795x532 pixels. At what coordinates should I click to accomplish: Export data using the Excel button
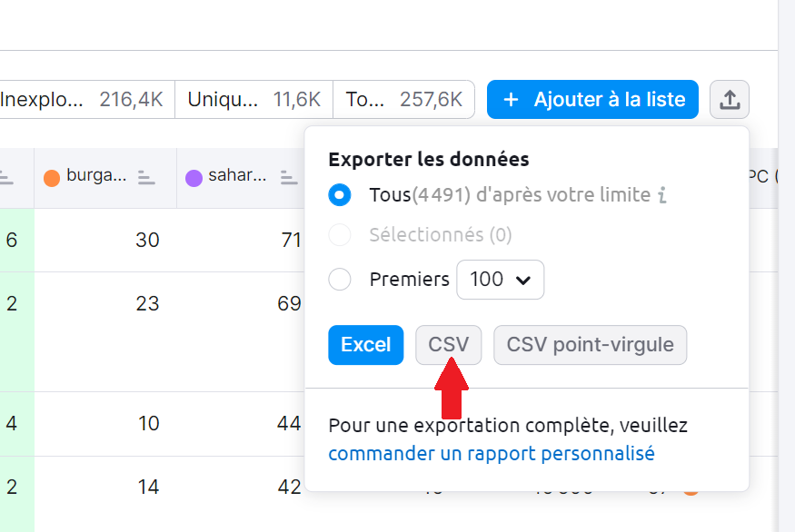(365, 345)
